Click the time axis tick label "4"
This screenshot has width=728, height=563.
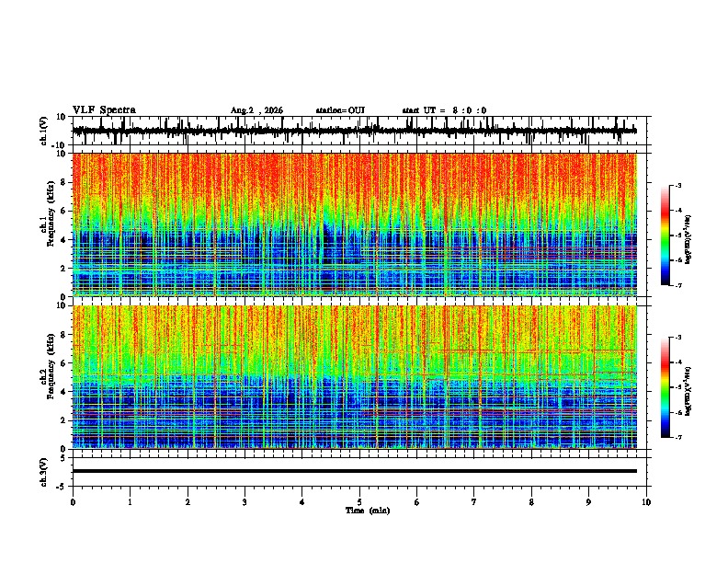click(x=302, y=502)
